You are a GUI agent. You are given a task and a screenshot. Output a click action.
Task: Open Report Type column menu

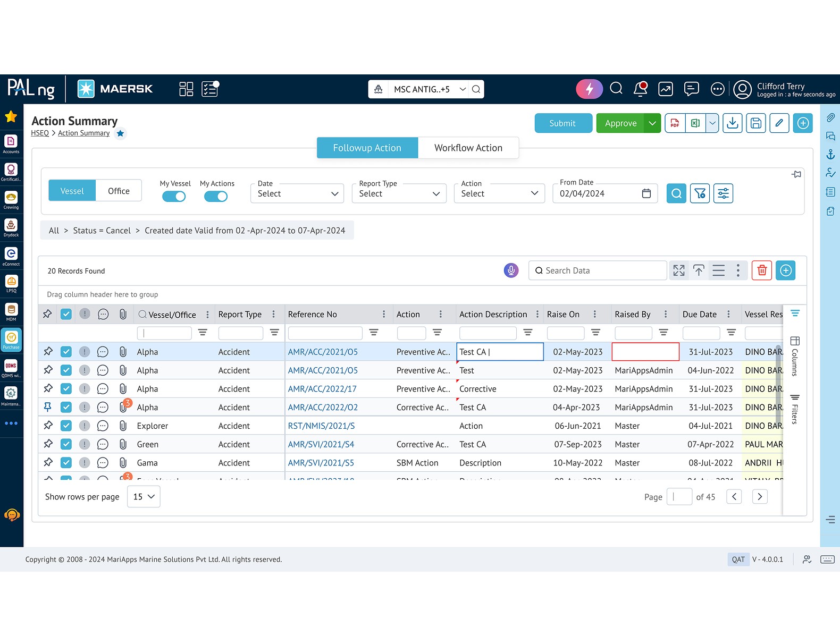(274, 314)
